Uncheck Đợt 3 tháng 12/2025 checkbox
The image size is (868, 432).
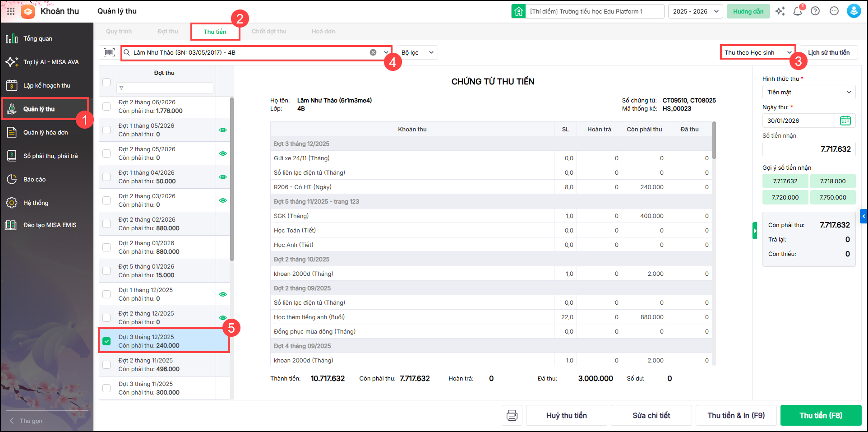click(106, 341)
